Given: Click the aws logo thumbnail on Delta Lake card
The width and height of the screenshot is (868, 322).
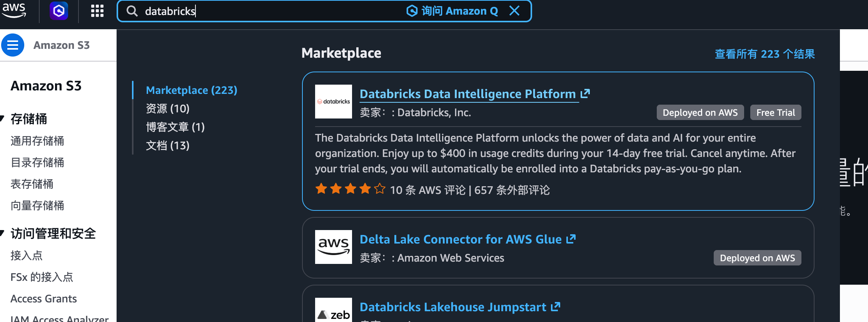Looking at the screenshot, I should click(x=334, y=247).
